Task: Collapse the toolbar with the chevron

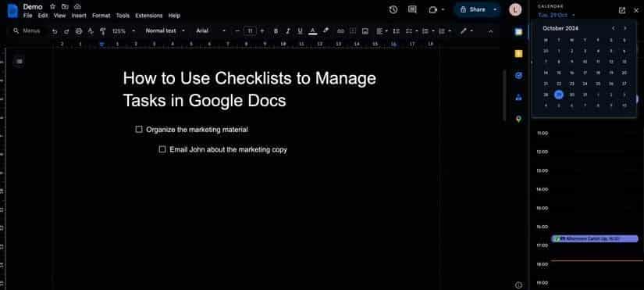Action: coord(490,30)
